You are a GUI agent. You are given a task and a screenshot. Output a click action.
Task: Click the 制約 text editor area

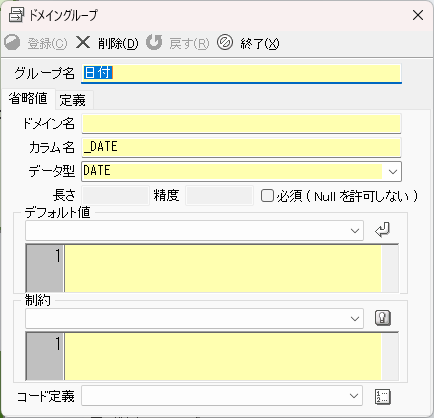(x=223, y=357)
